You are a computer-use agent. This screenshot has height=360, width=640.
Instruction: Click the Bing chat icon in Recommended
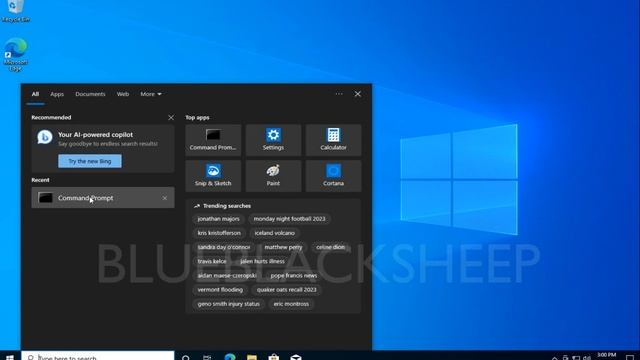coord(44,137)
